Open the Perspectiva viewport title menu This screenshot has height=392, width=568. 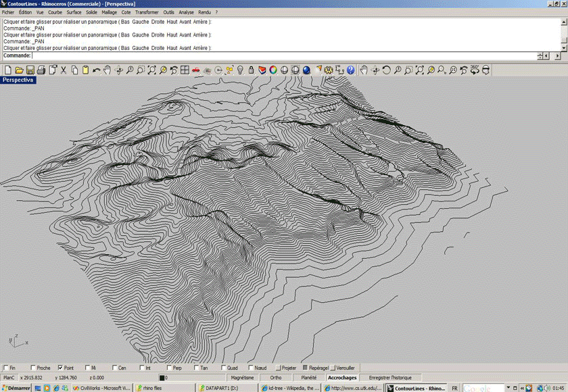click(18, 80)
